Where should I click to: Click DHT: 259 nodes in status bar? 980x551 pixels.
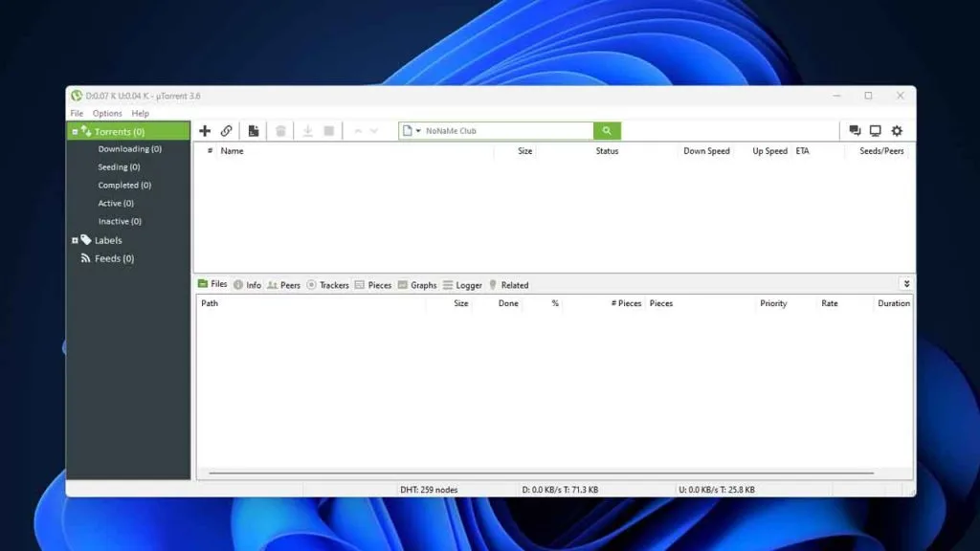429,490
